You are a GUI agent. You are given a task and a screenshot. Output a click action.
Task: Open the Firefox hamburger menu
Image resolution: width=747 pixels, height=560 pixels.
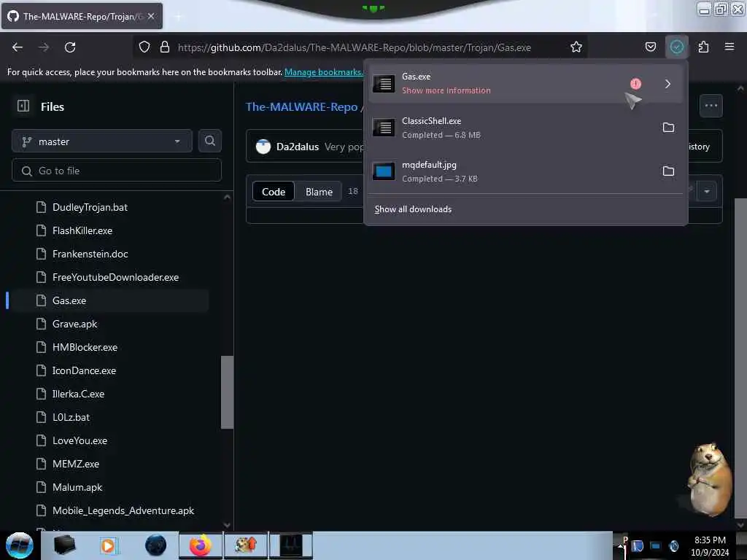tap(729, 47)
